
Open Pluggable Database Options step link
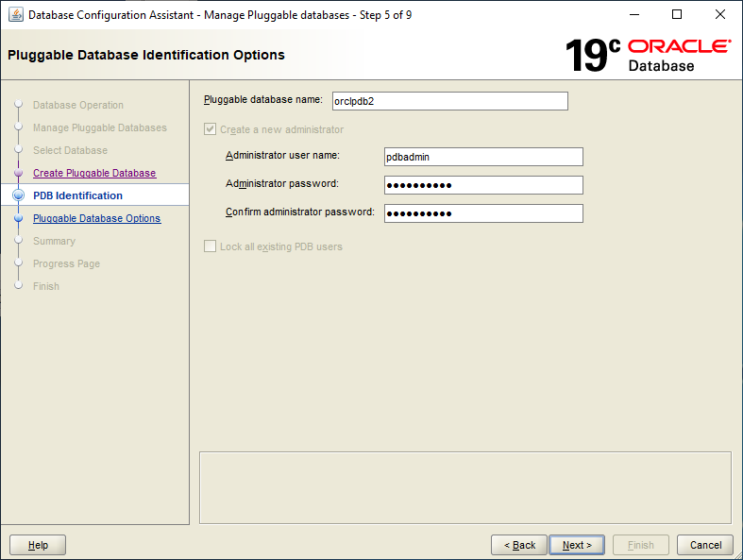pyautogui.click(x=96, y=218)
